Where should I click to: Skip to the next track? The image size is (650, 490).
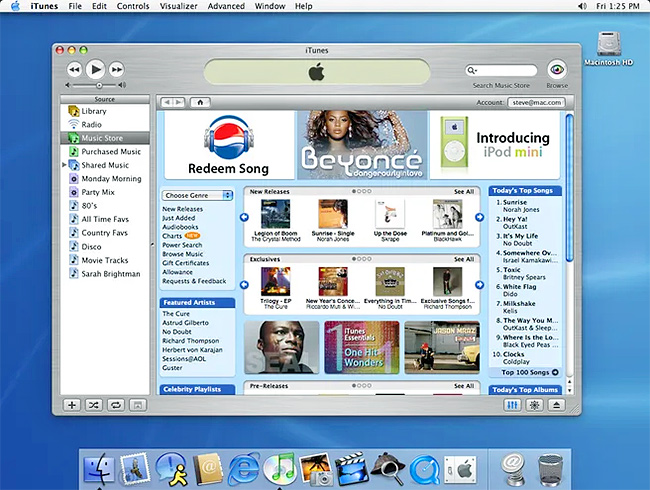[x=117, y=69]
